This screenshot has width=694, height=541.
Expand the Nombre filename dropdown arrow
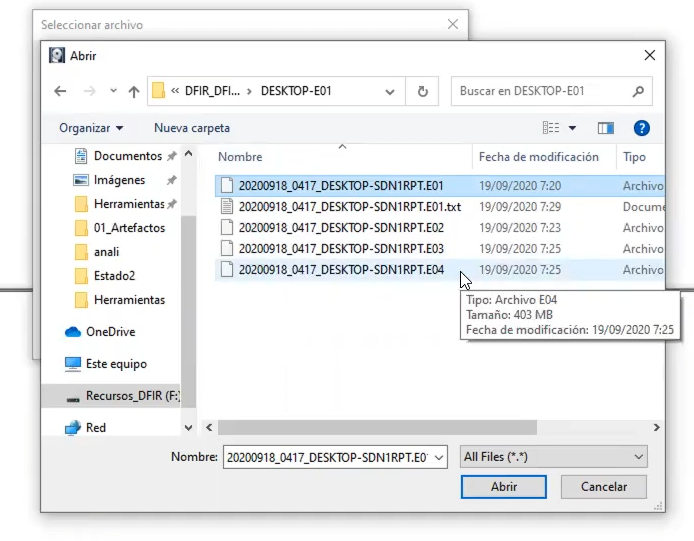pyautogui.click(x=439, y=458)
